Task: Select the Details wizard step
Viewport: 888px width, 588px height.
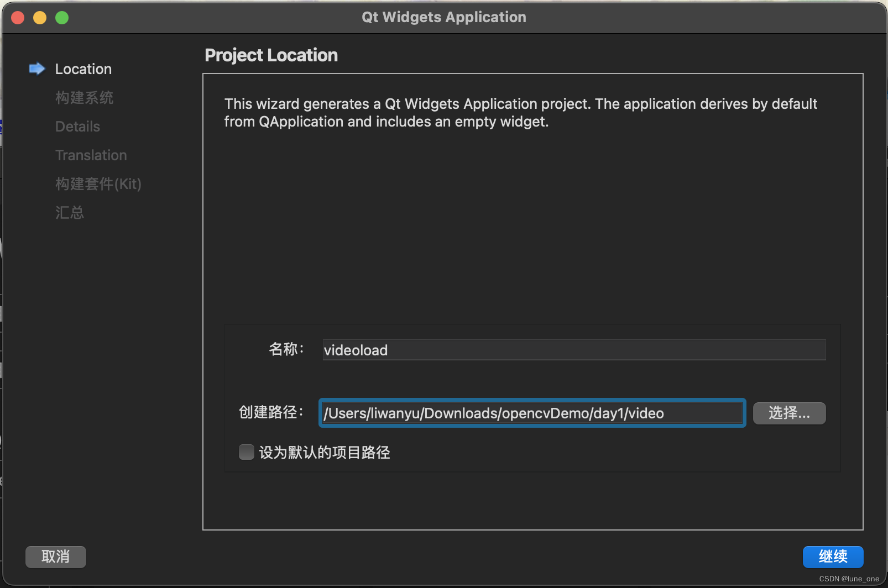Action: pyautogui.click(x=77, y=126)
